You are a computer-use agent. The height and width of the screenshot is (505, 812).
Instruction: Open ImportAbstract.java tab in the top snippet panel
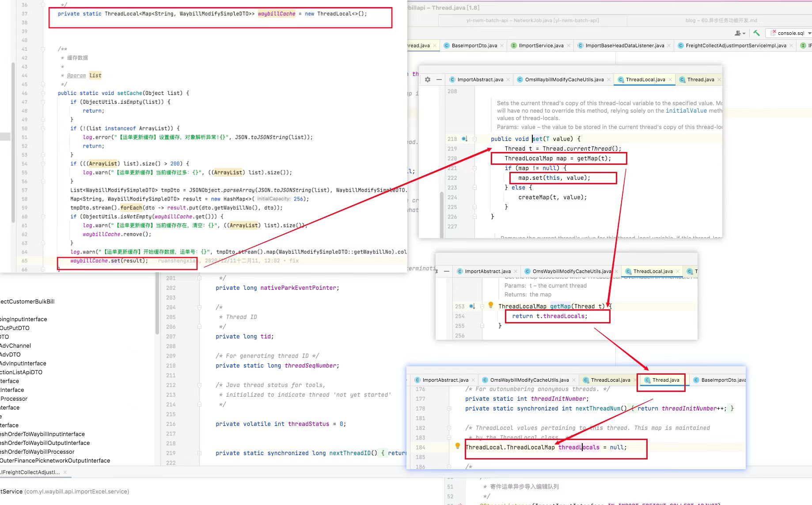click(x=480, y=80)
